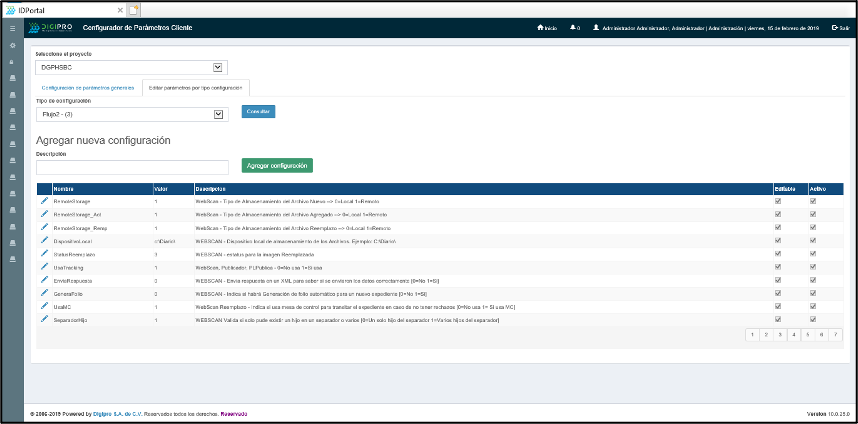This screenshot has width=858, height=424.
Task: Select Editar parámetros por tipo configuración tab
Action: point(195,88)
